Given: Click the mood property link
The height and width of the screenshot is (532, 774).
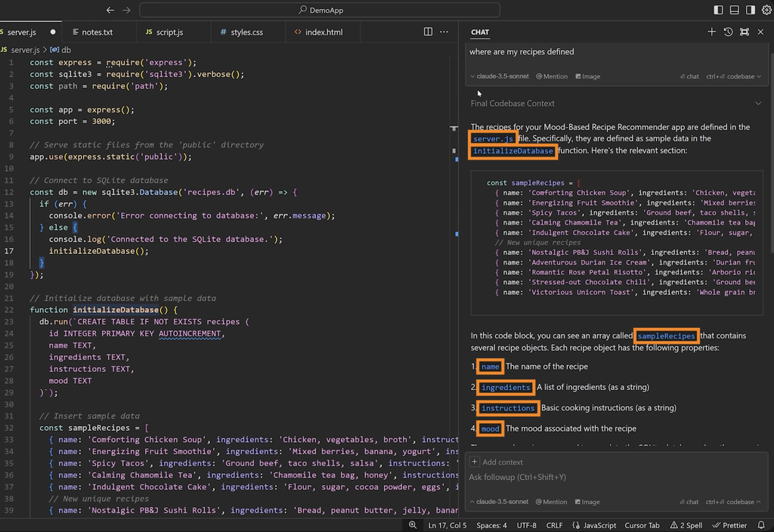Looking at the screenshot, I should pyautogui.click(x=490, y=429).
